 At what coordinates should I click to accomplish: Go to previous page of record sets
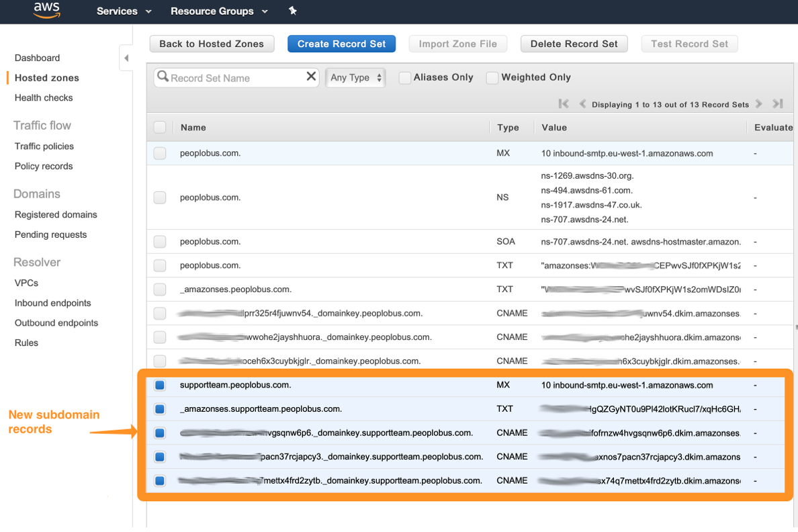tap(583, 104)
